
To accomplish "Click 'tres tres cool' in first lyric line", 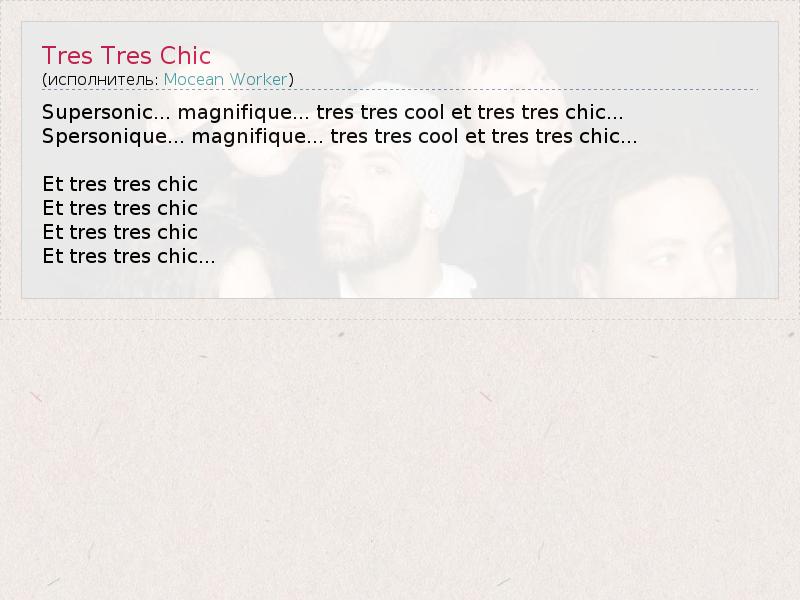I will click(x=381, y=112).
